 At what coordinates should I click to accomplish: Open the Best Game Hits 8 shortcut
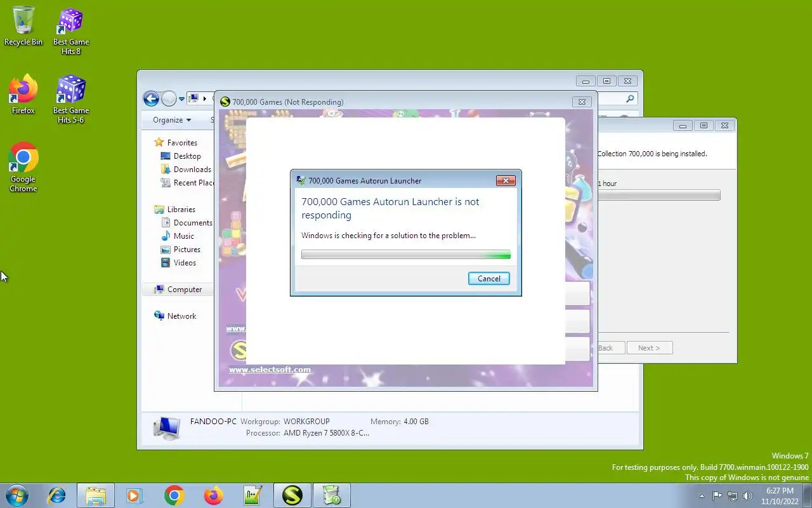click(x=70, y=31)
